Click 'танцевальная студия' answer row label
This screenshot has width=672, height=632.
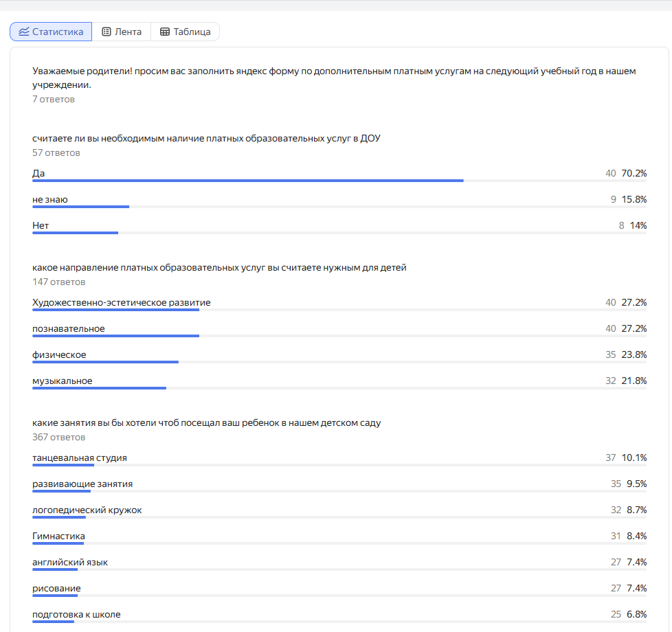[x=79, y=458]
